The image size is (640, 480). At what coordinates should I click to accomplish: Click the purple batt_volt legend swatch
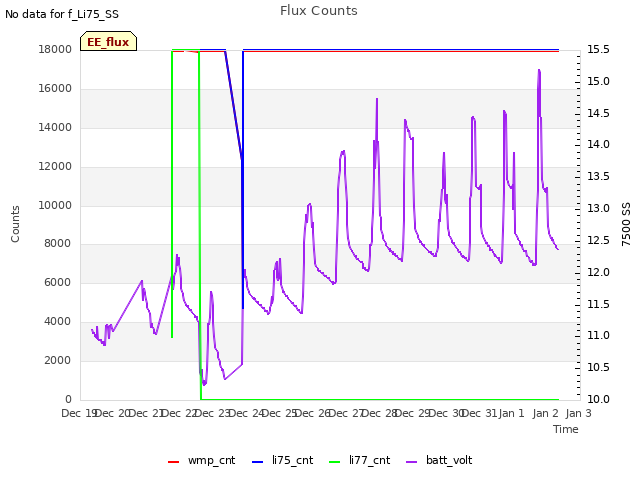click(x=412, y=462)
